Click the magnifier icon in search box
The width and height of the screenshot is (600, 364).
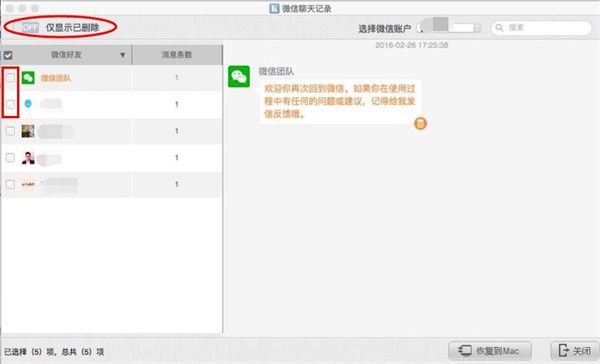[x=499, y=28]
